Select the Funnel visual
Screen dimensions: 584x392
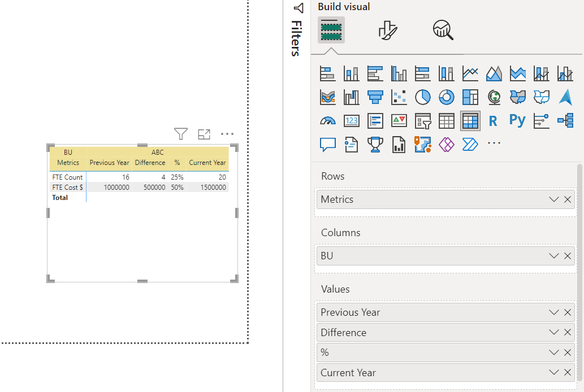pos(375,97)
